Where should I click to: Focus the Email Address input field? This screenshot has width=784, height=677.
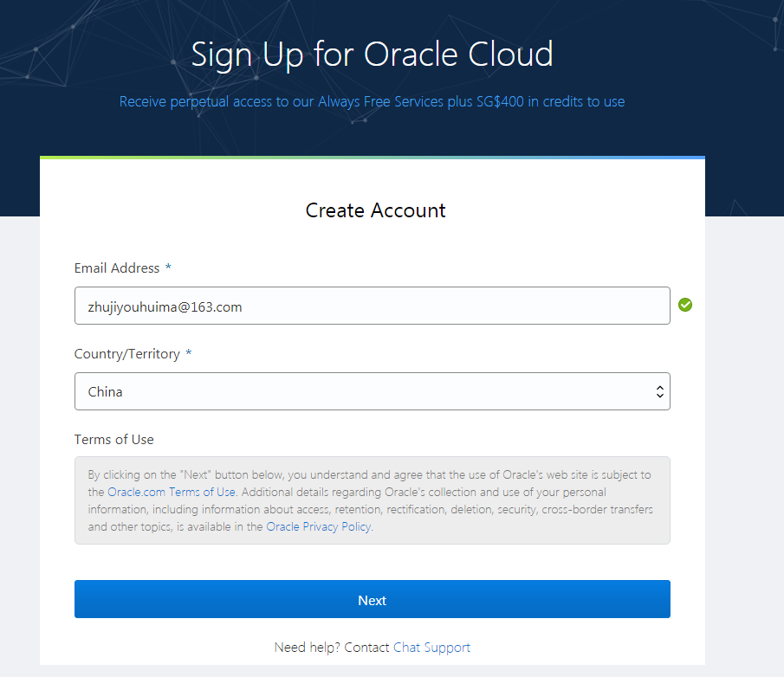(x=372, y=306)
